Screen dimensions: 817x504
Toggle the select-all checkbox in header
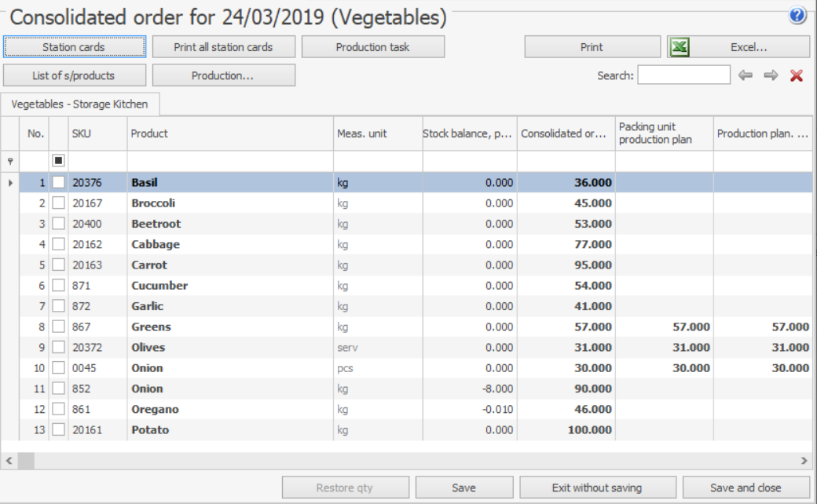[x=59, y=161]
